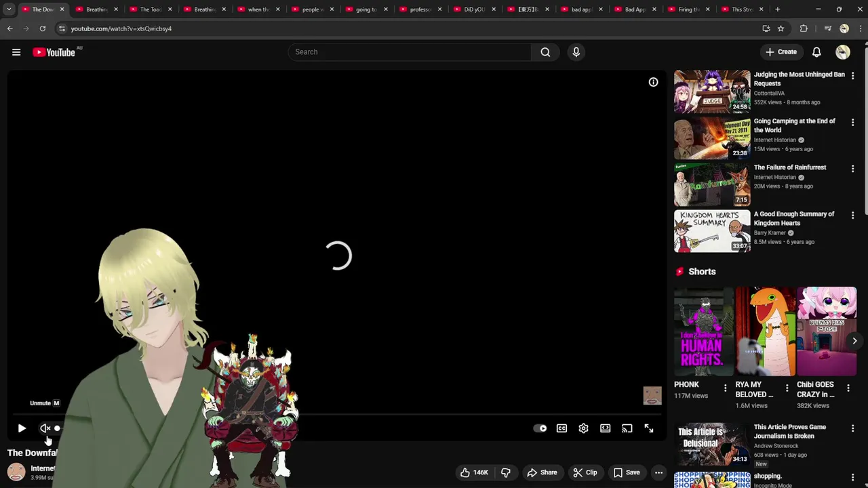
Task: Open Chibi GOES CRAZY short thumbnail
Action: (827, 331)
